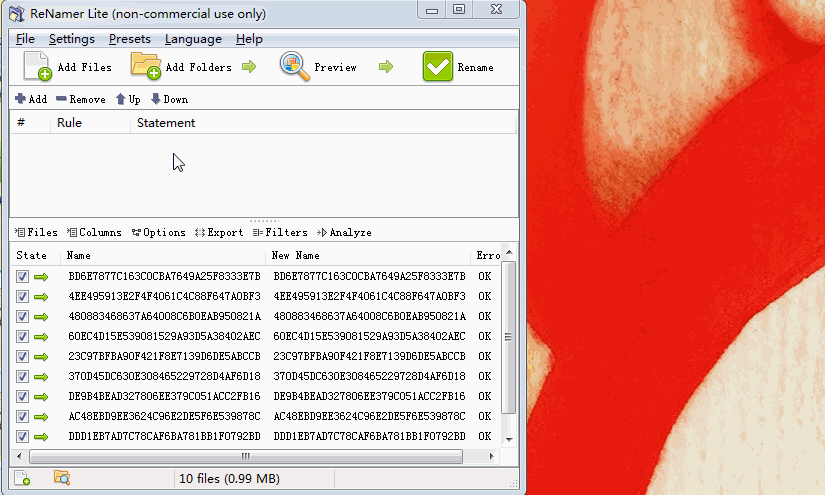This screenshot has width=825, height=495.
Task: Uncheck file 4EE495913E2F4F4061C4C88F647A0BF3
Action: click(22, 296)
